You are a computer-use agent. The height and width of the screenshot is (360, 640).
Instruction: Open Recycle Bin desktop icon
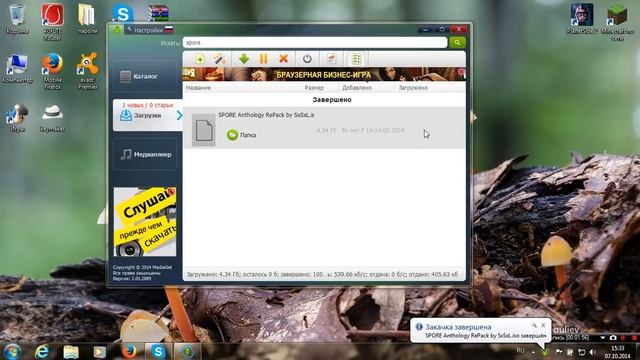click(x=17, y=19)
